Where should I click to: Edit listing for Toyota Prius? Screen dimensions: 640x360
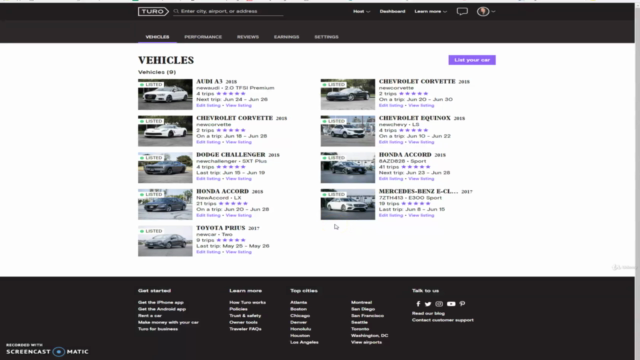[208, 252]
